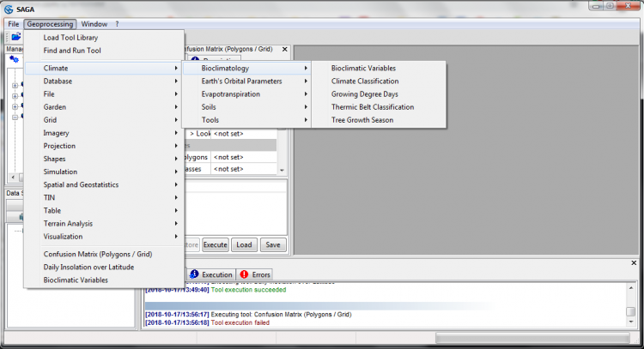Switch to the Errors tab
Image resolution: width=644 pixels, height=349 pixels.
click(x=256, y=274)
